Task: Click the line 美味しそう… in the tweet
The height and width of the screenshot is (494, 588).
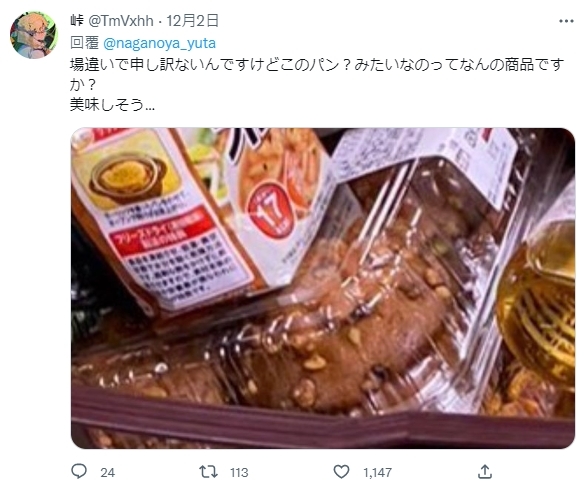Action: coord(112,105)
